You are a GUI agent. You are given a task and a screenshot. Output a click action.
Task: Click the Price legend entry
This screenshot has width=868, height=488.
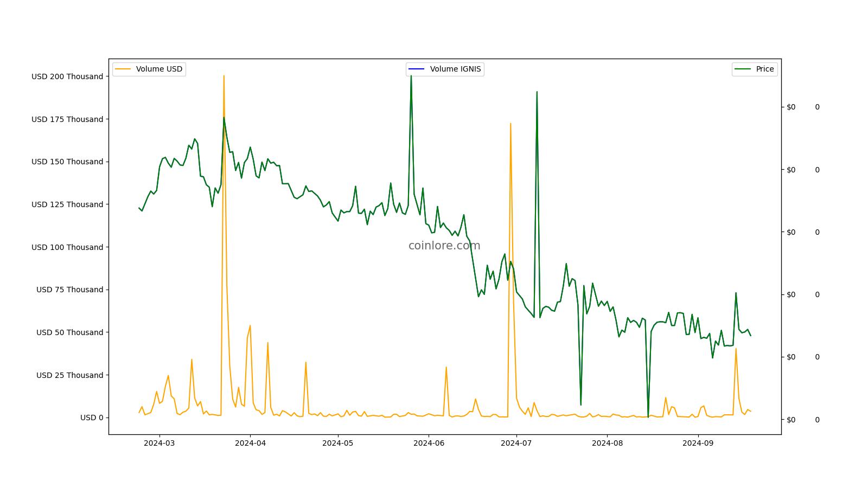coord(755,69)
